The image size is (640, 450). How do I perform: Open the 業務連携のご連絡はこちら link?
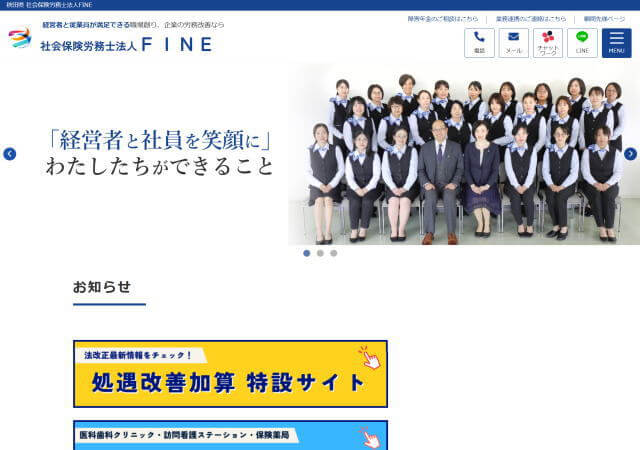531,19
